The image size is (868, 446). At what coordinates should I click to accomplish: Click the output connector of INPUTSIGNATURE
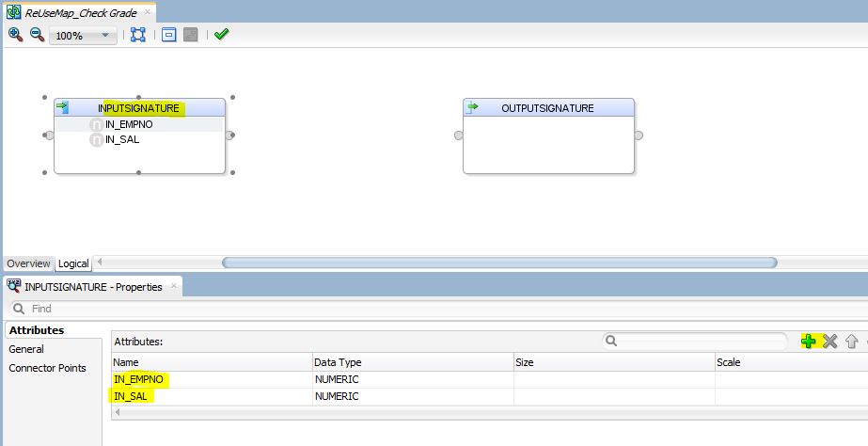click(x=229, y=135)
